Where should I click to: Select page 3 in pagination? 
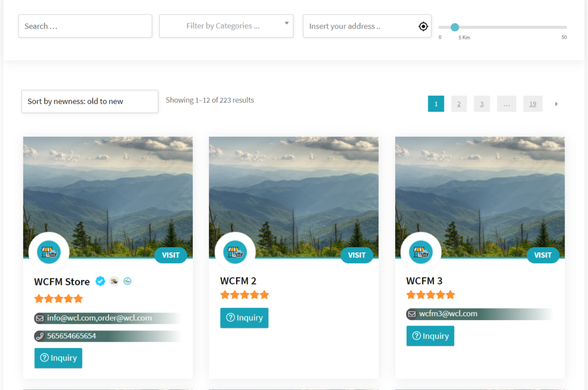[x=482, y=104]
